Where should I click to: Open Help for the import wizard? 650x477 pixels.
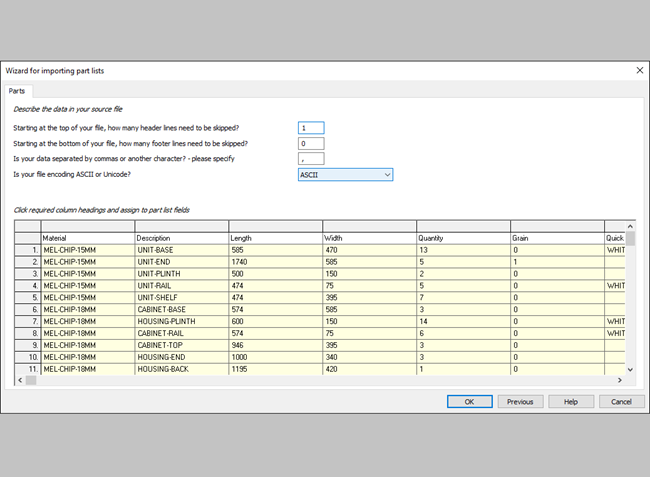[x=570, y=401]
